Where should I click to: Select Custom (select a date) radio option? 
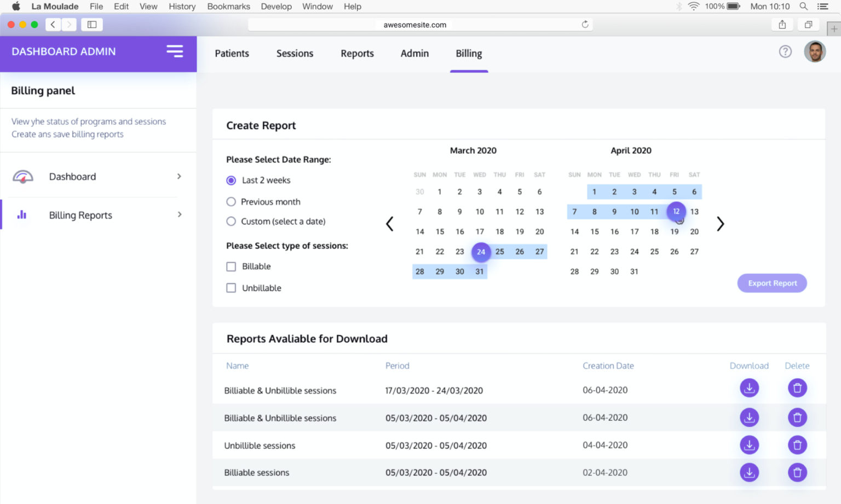(x=231, y=222)
